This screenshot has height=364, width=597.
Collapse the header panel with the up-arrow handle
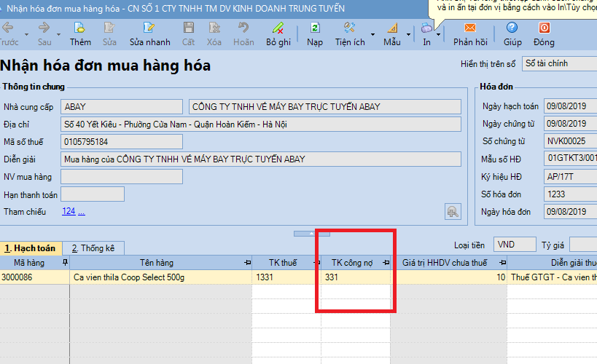point(312,234)
